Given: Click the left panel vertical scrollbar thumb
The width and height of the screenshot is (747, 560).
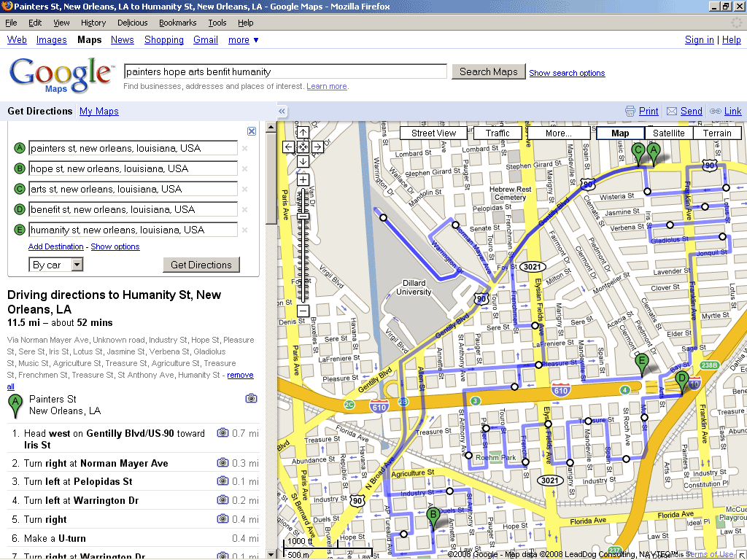Looking at the screenshot, I should 271,179.
